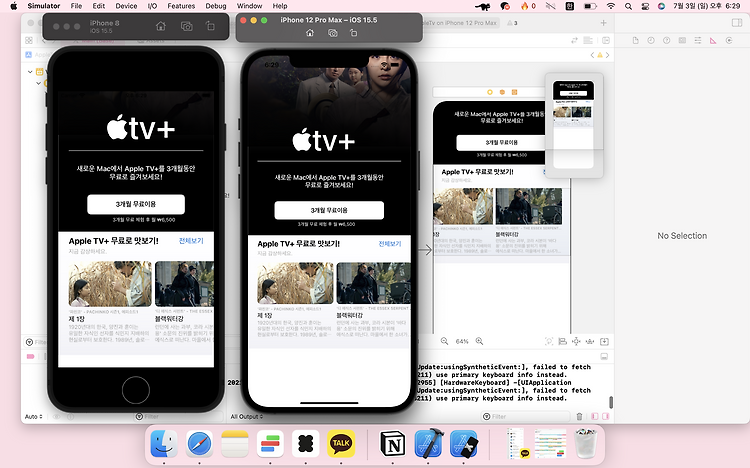Open Xcode Quick Help inspector icon
This screenshot has width=750, height=468.
pyautogui.click(x=666, y=41)
